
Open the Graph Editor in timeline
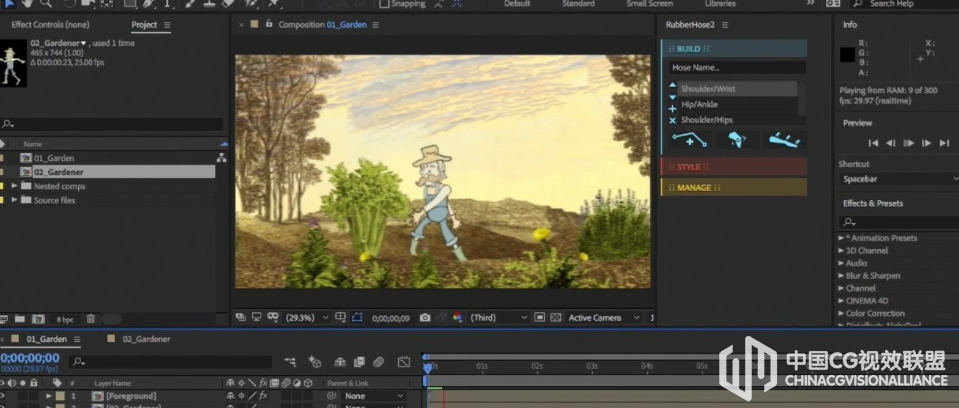404,362
